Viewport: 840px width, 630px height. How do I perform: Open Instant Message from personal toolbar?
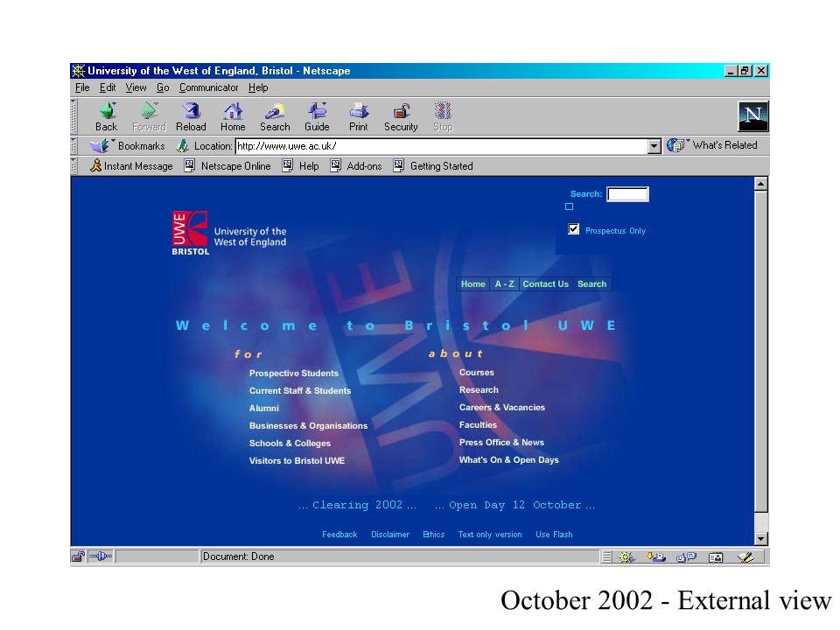click(x=131, y=166)
